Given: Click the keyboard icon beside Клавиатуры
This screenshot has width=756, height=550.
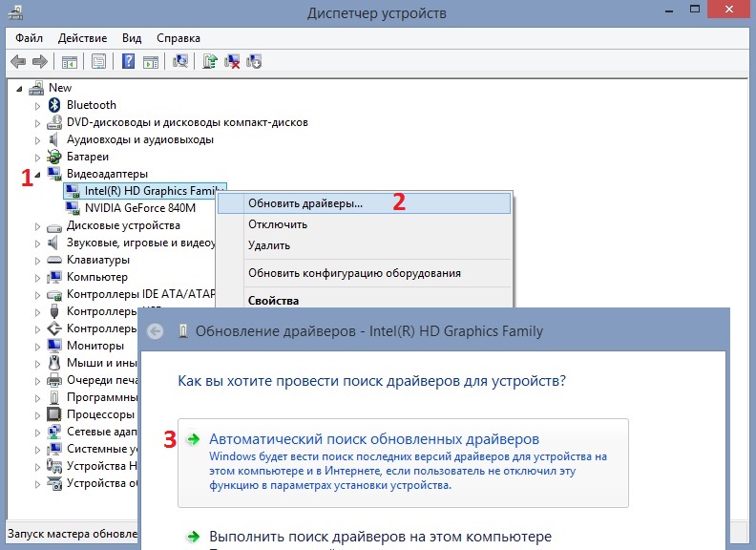Looking at the screenshot, I should click(54, 260).
